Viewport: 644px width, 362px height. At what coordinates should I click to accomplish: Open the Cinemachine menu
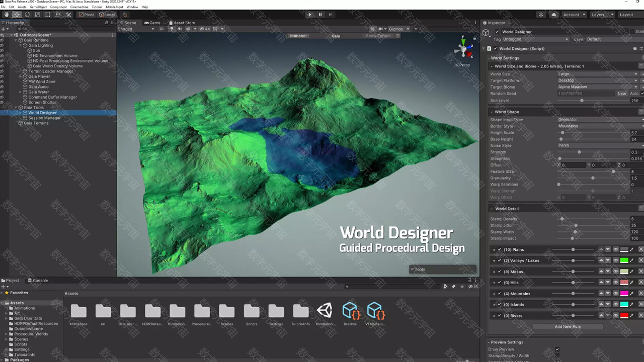click(x=79, y=7)
